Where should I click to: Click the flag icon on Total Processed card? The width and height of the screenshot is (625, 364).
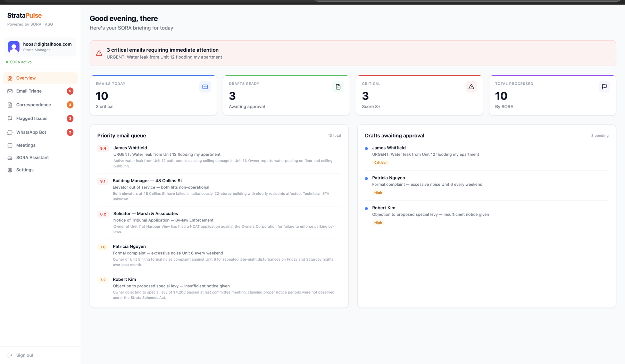(605, 87)
